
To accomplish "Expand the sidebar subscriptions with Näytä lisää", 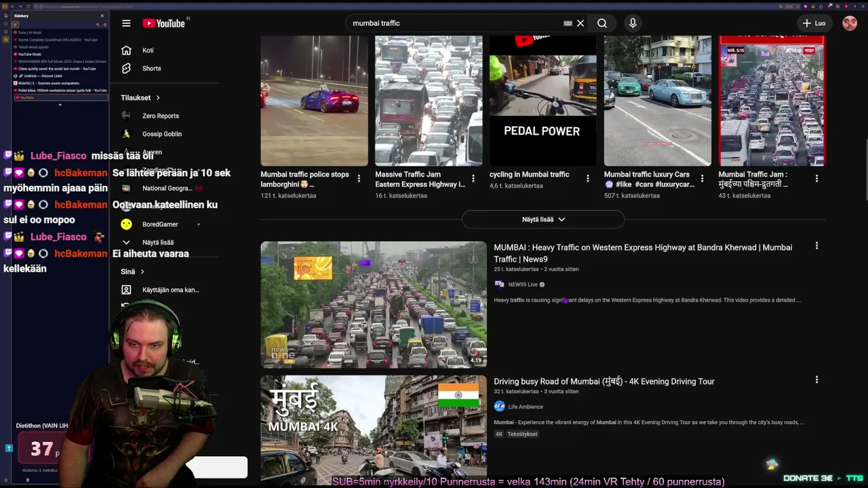I will (147, 242).
